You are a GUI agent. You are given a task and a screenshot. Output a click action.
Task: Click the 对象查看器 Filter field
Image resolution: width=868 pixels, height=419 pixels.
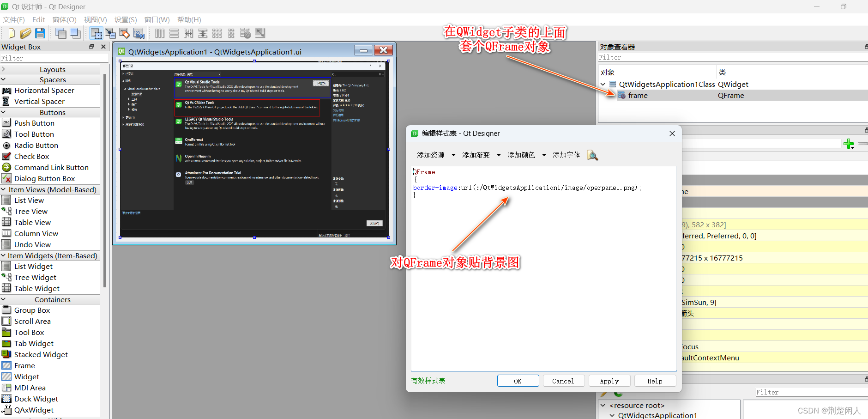733,57
